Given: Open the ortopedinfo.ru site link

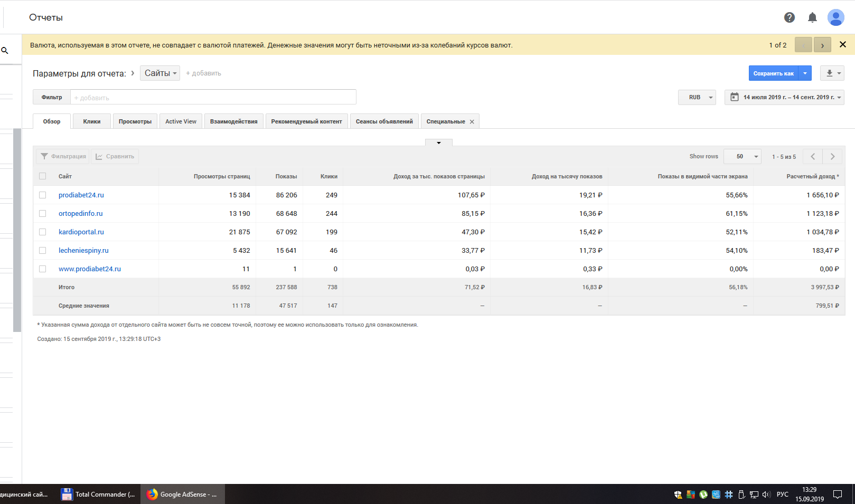Looking at the screenshot, I should (x=80, y=214).
